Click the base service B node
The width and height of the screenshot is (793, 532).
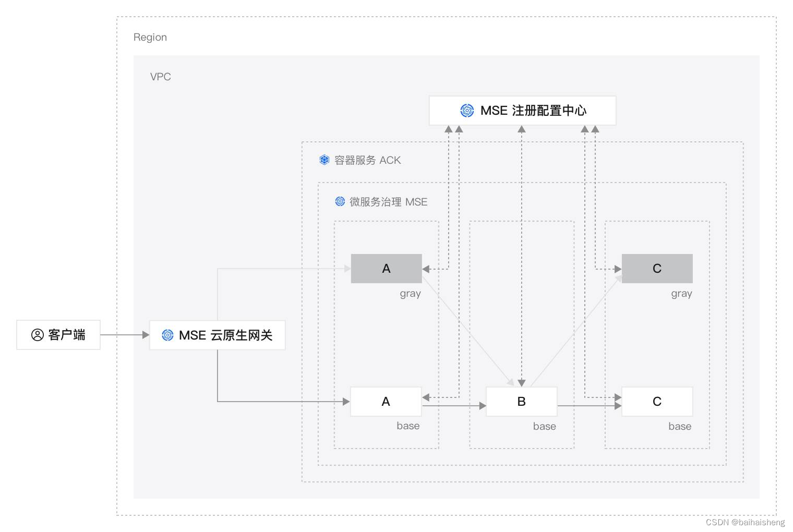[521, 402]
